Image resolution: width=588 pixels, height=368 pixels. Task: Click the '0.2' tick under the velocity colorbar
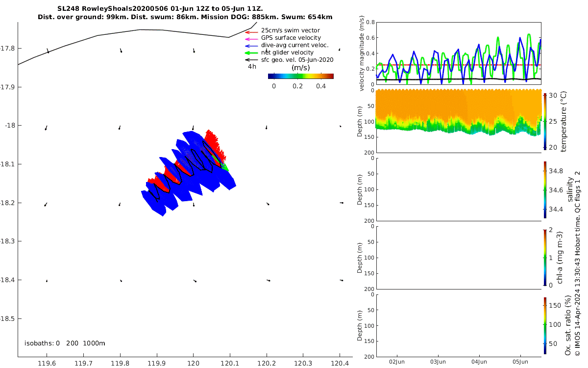(297, 86)
